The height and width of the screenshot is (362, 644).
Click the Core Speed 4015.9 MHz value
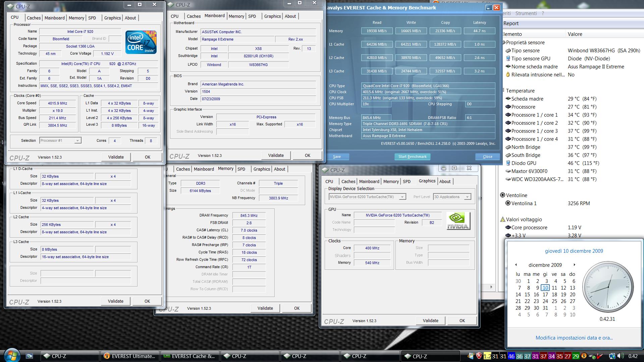pos(57,103)
